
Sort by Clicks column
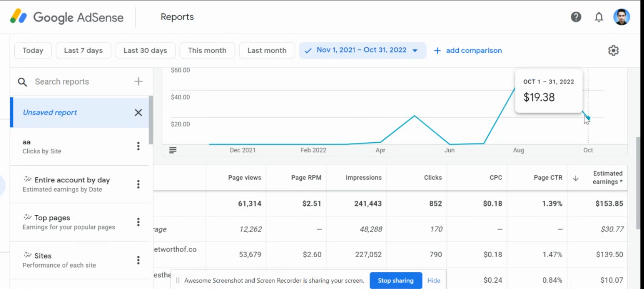pyautogui.click(x=433, y=178)
